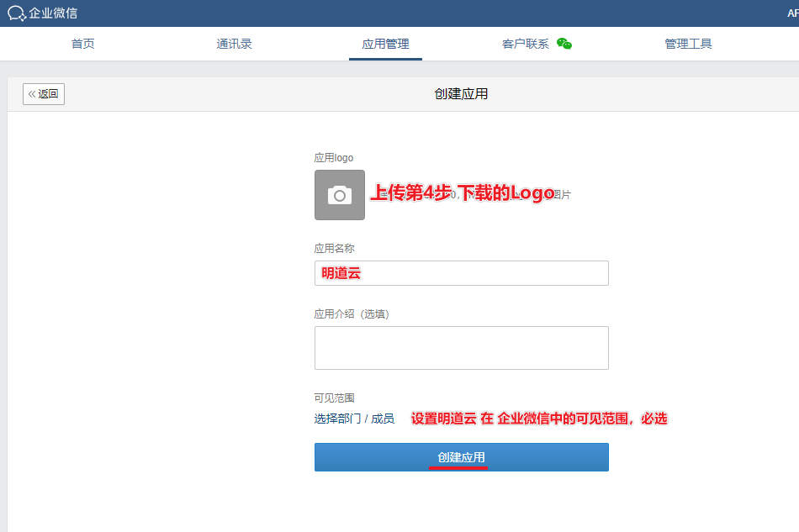Screen dimensions: 799x532
Task: Click the 企业微信 chat-bubble logo icon
Action: 16,13
